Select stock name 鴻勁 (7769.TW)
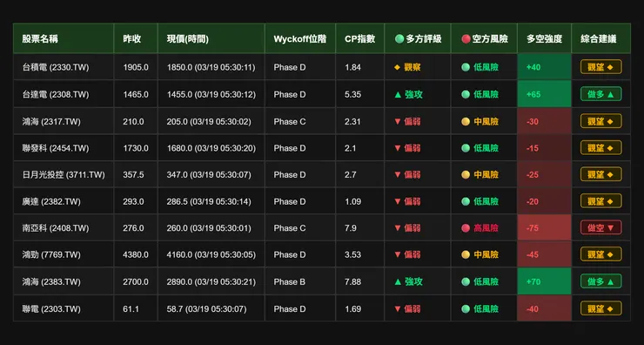 (x=51, y=254)
